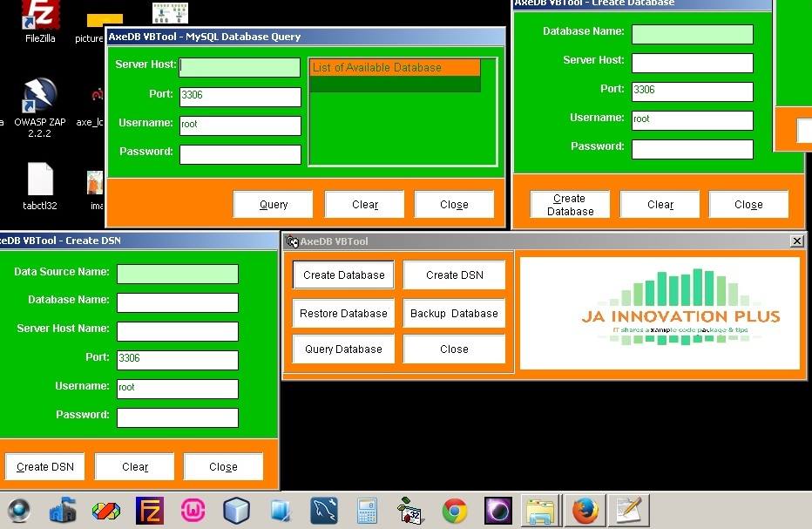This screenshot has height=529, width=812.
Task: Click the Server Host Name field
Action: point(178,331)
